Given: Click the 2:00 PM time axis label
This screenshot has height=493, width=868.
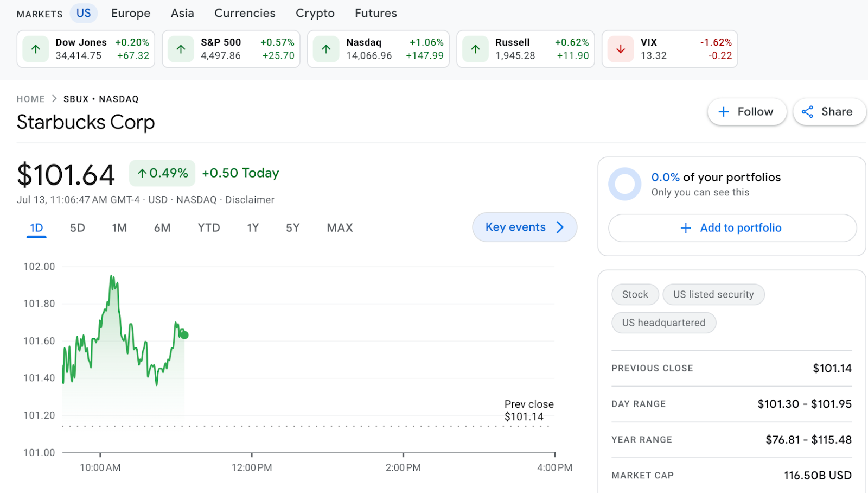Looking at the screenshot, I should point(403,467).
